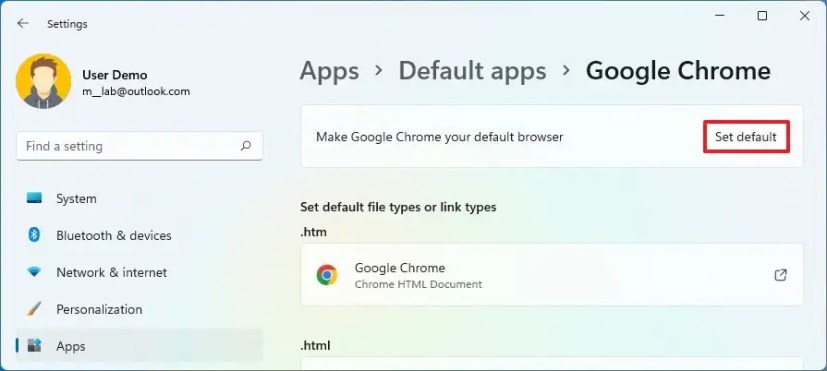Click the Set default button
This screenshot has height=371, width=827.
[746, 137]
